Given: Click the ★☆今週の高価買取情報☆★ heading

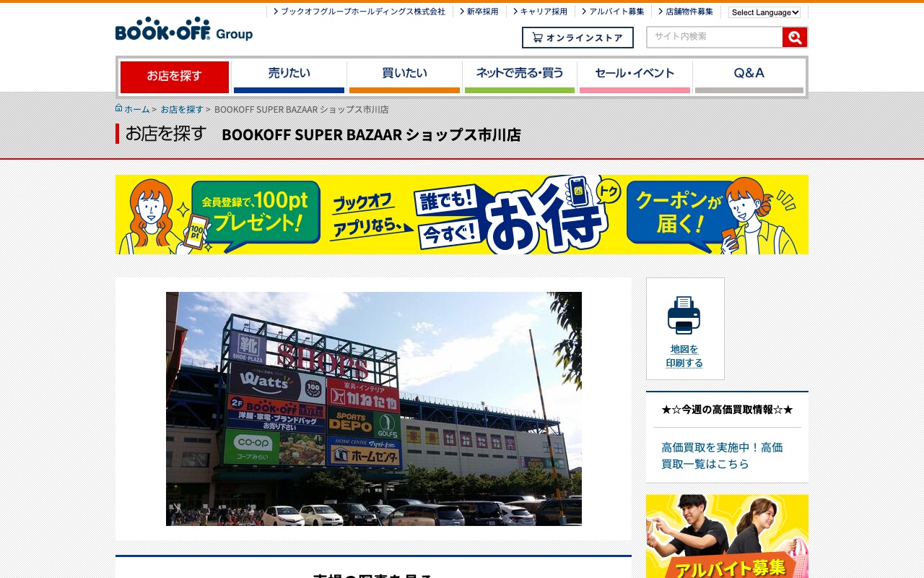Looking at the screenshot, I should pyautogui.click(x=727, y=410).
